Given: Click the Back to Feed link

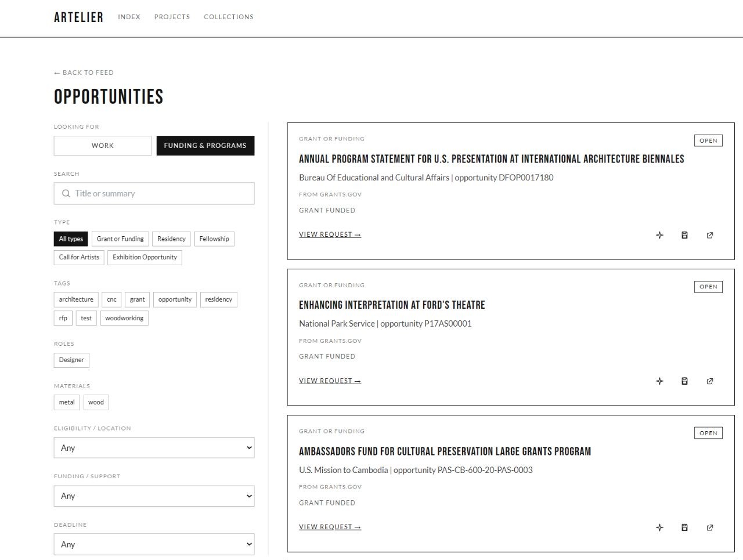Looking at the screenshot, I should [84, 73].
